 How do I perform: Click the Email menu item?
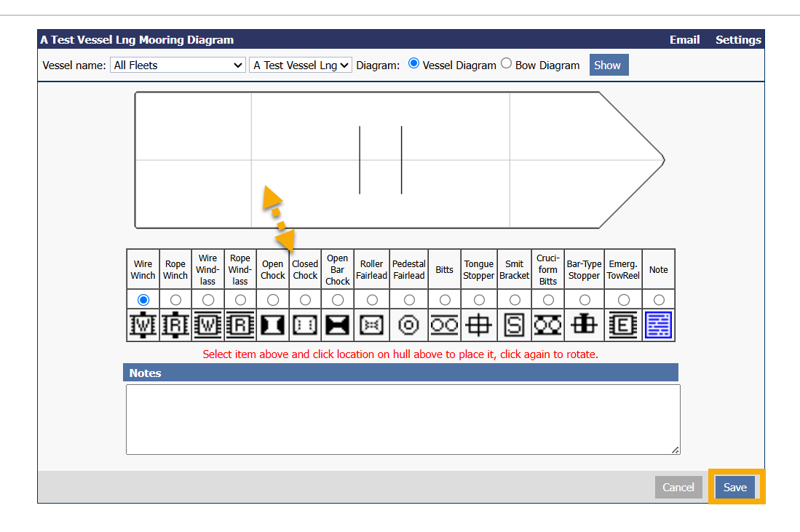[684, 40]
